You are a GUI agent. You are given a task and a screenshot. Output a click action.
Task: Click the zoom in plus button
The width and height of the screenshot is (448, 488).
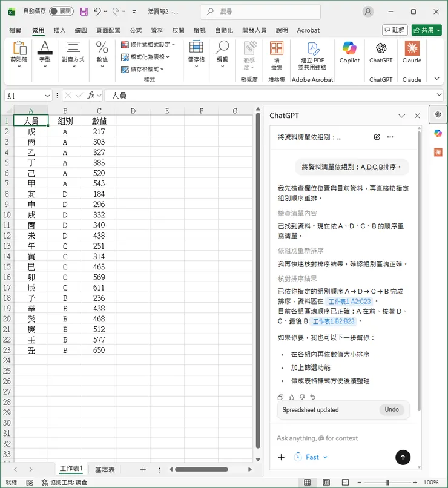click(x=415, y=483)
